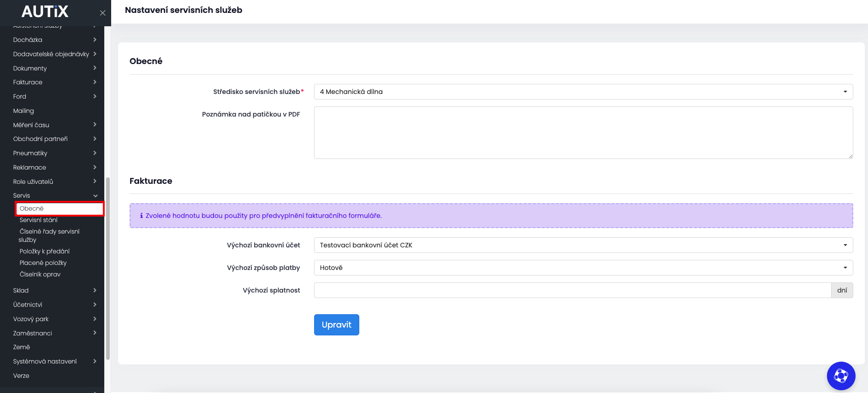Open the help lifebuoy chat icon
This screenshot has height=393, width=868.
841,376
